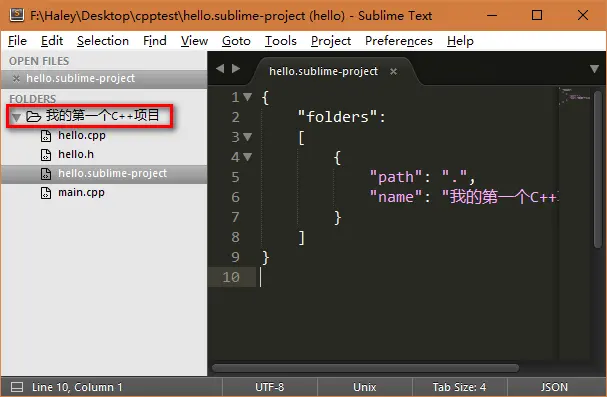
Task: Click the Sublime Text app icon in title bar
Action: [x=17, y=15]
